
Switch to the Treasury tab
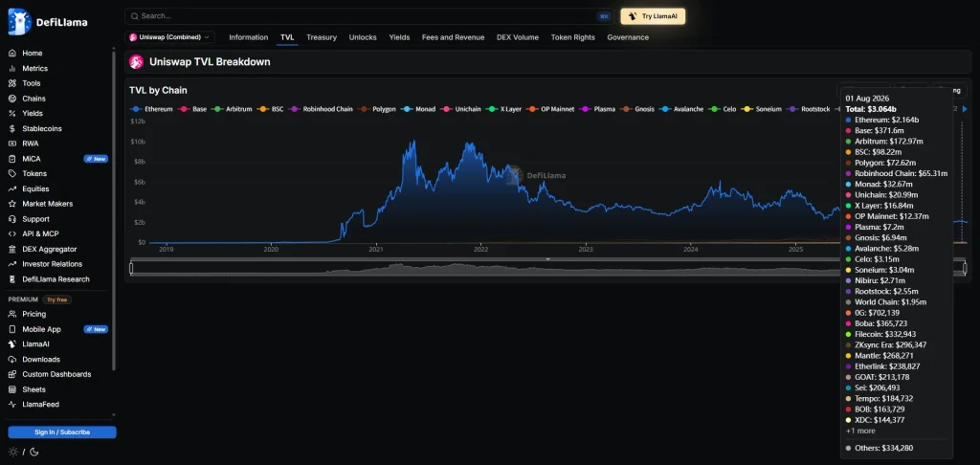click(x=322, y=37)
